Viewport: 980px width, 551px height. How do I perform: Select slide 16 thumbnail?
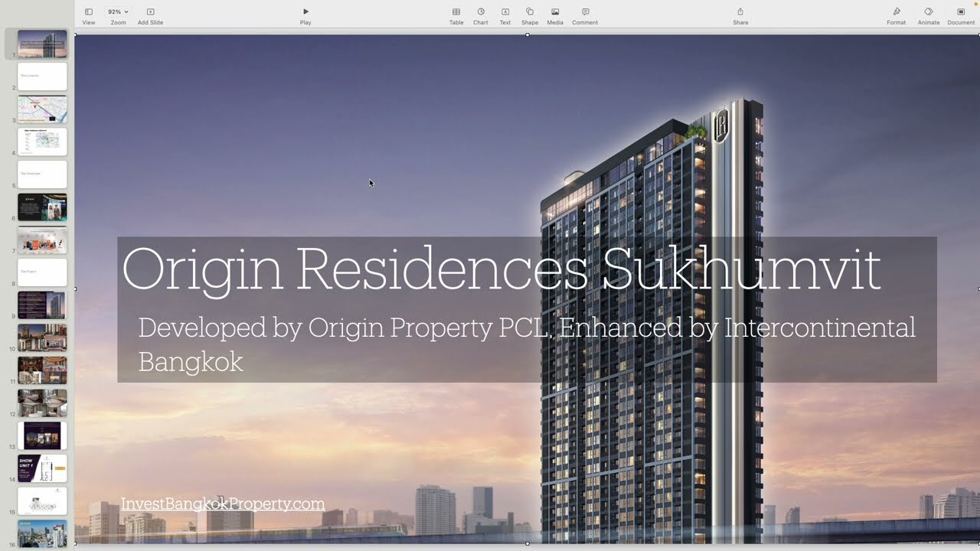coord(42,533)
